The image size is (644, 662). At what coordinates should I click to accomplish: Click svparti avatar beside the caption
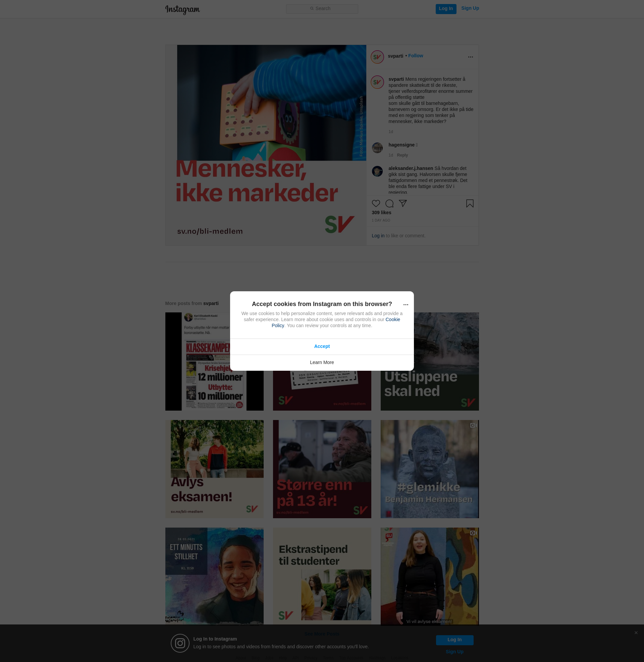point(377,82)
